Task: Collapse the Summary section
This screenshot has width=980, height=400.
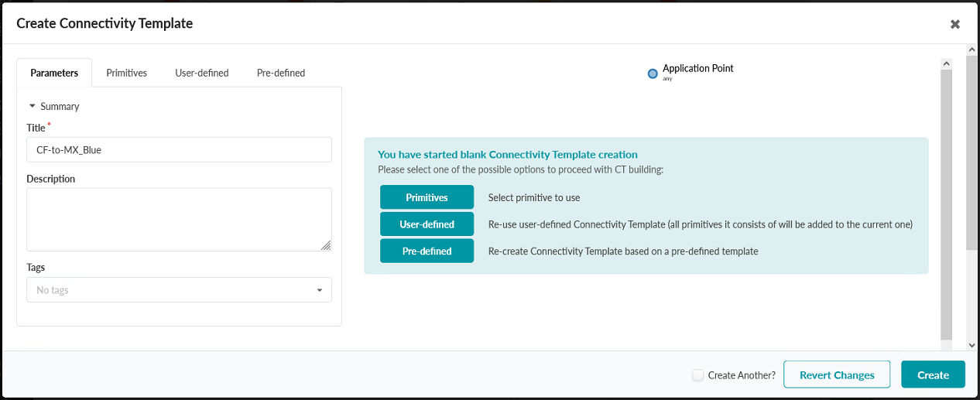Action: [x=33, y=106]
